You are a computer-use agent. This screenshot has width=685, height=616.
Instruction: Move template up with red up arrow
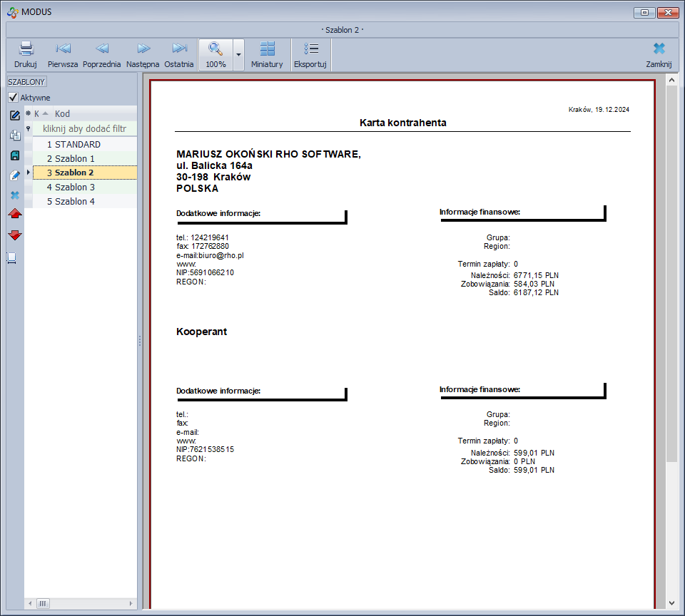14,215
